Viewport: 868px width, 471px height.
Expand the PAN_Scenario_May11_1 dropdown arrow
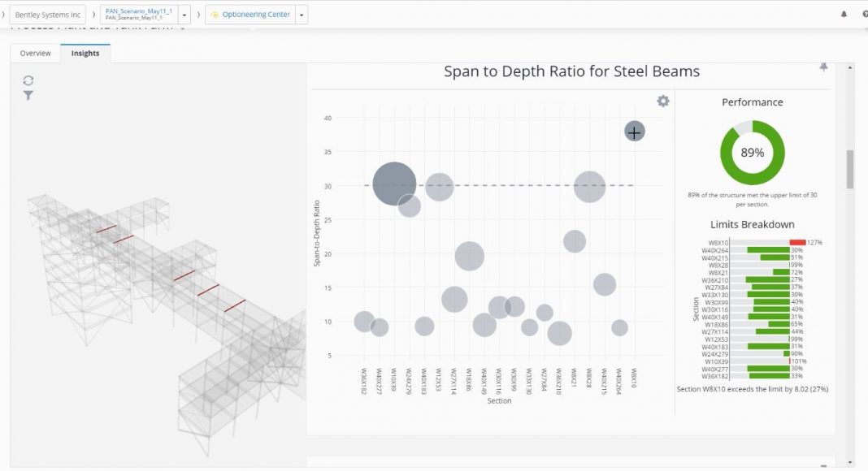click(x=184, y=15)
